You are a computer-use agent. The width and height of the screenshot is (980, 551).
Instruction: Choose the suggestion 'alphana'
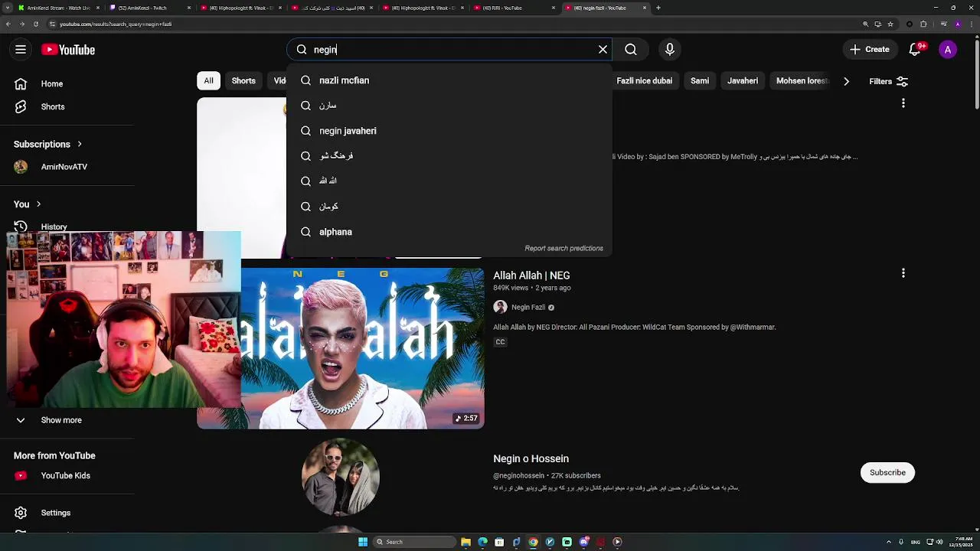(x=449, y=232)
